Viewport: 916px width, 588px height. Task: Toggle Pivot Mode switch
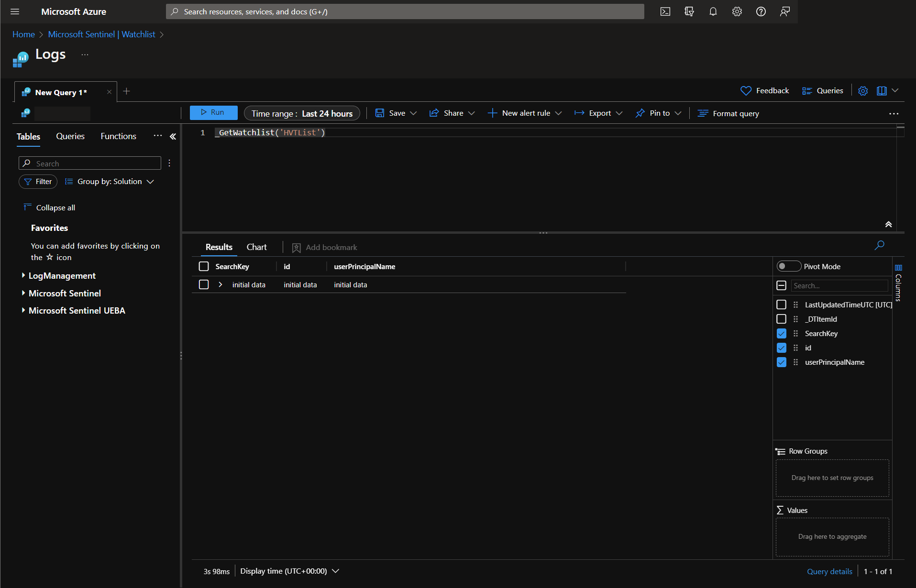point(789,266)
